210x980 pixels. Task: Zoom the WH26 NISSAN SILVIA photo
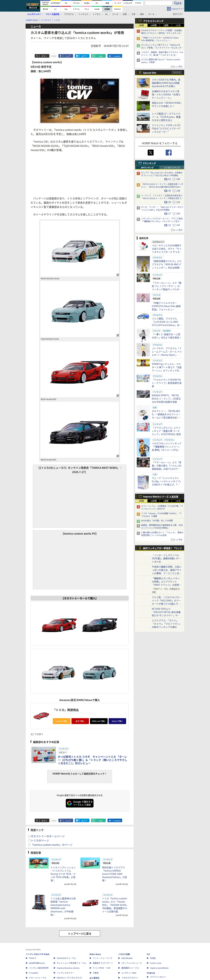[117, 275]
